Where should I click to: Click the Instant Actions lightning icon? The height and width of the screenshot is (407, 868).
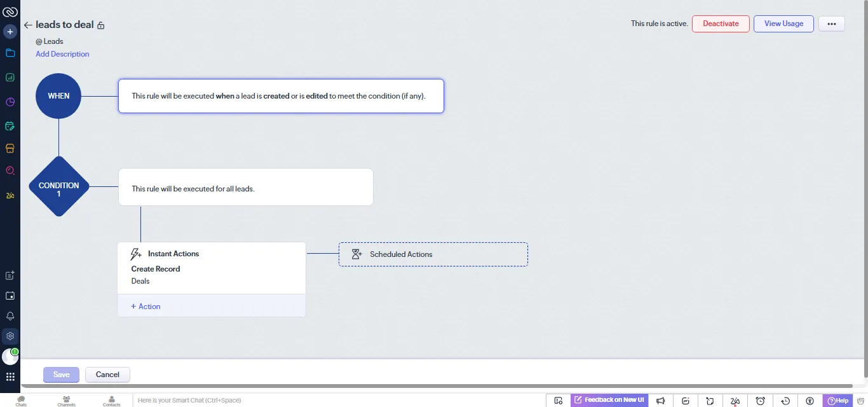coord(136,254)
